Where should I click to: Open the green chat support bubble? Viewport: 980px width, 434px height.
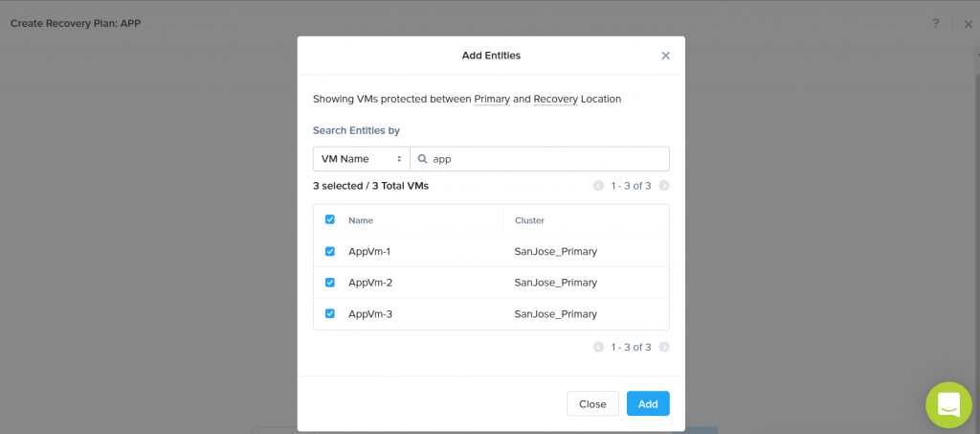pyautogui.click(x=948, y=404)
